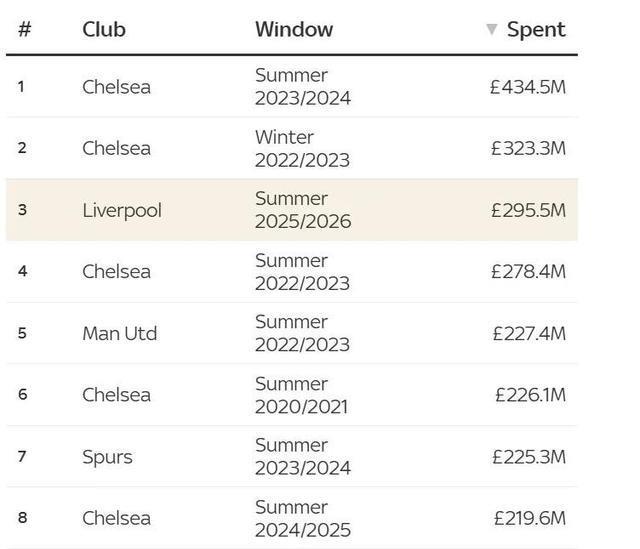Click Summer 2025/2026 window cell
Screen dimensions: 640x549
(x=303, y=210)
